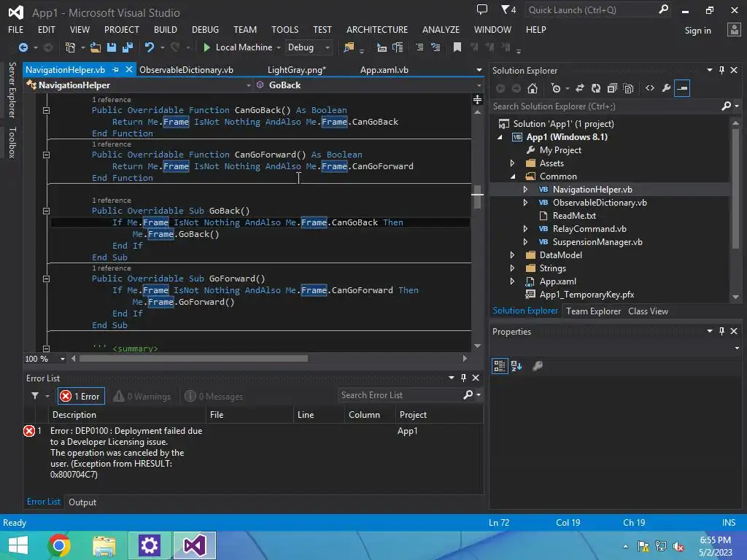Click the editor horizontal scrollbar thumb
747x560 pixels.
(193, 359)
